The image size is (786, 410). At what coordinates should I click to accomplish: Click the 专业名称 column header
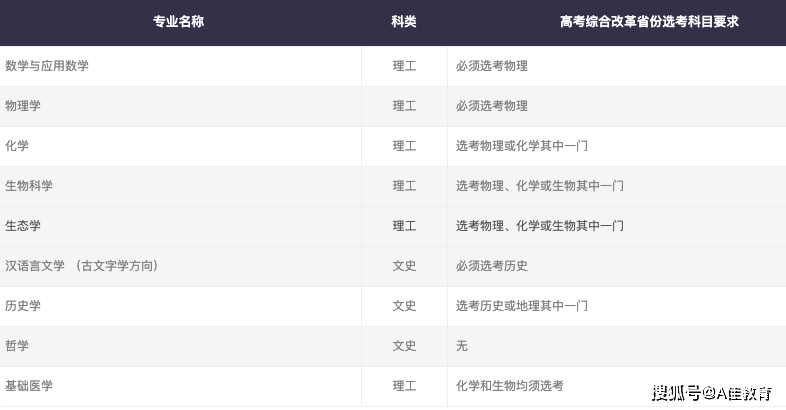(x=178, y=22)
